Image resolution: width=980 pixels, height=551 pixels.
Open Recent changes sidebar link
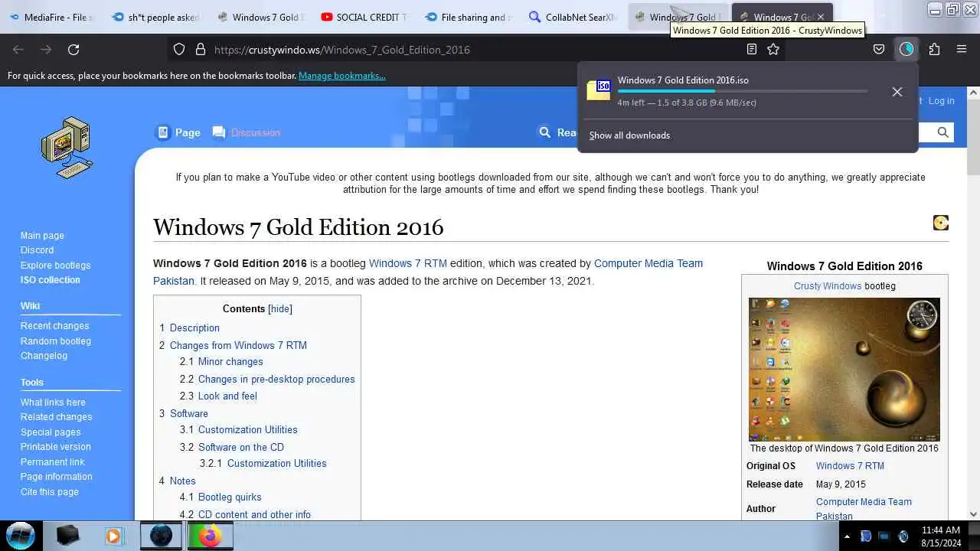pyautogui.click(x=54, y=326)
